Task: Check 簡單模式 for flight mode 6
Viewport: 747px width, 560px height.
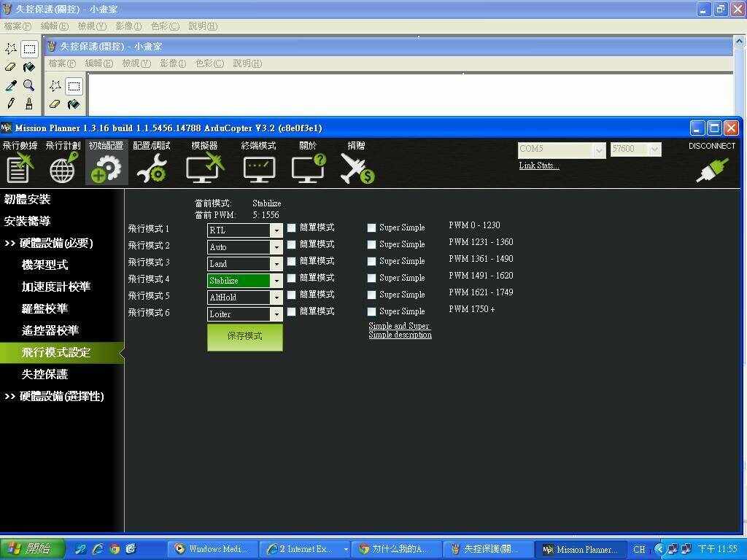Action: [x=292, y=311]
